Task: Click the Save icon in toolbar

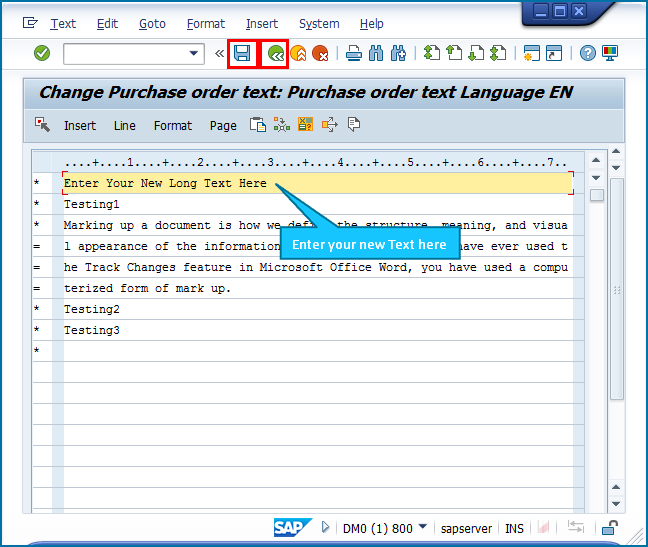Action: (242, 54)
